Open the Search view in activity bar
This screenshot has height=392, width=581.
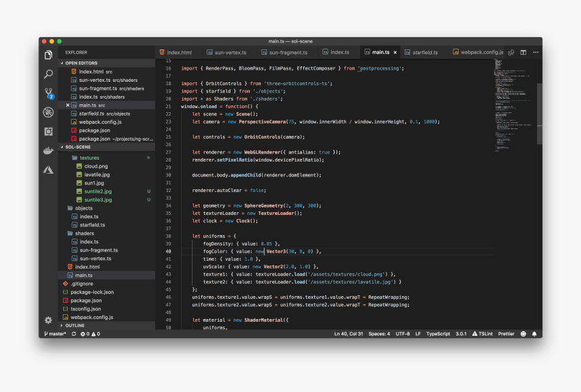pos(48,74)
